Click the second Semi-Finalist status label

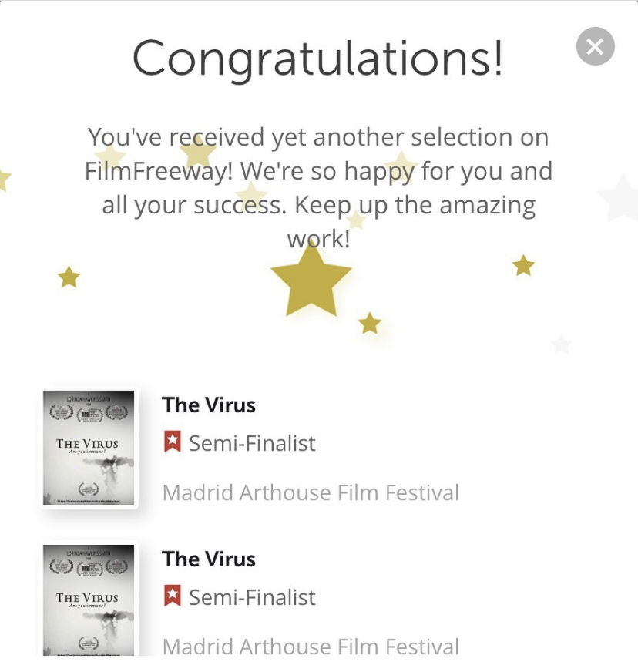point(252,597)
